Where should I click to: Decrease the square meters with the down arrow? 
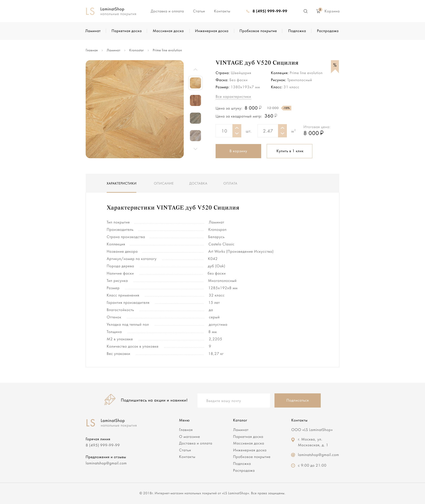pyautogui.click(x=282, y=134)
